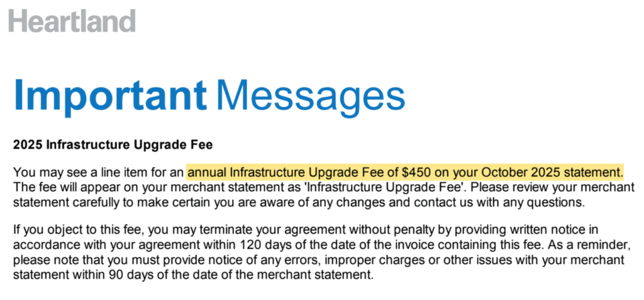
Task: Click the highlighted annual fee sentence
Action: click(x=406, y=172)
